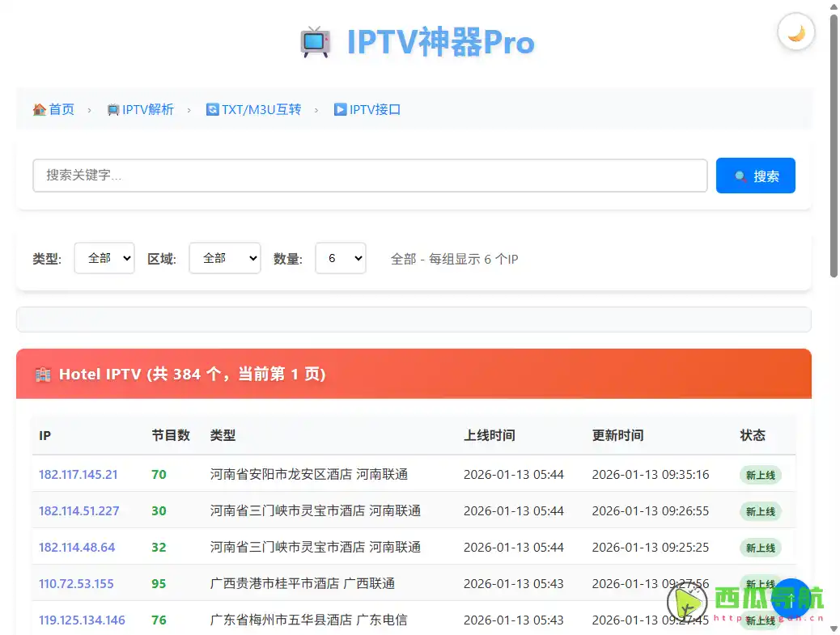Screen dimensions: 840x635
Task: Click the play icon next to IPTV接口
Action: point(342,109)
